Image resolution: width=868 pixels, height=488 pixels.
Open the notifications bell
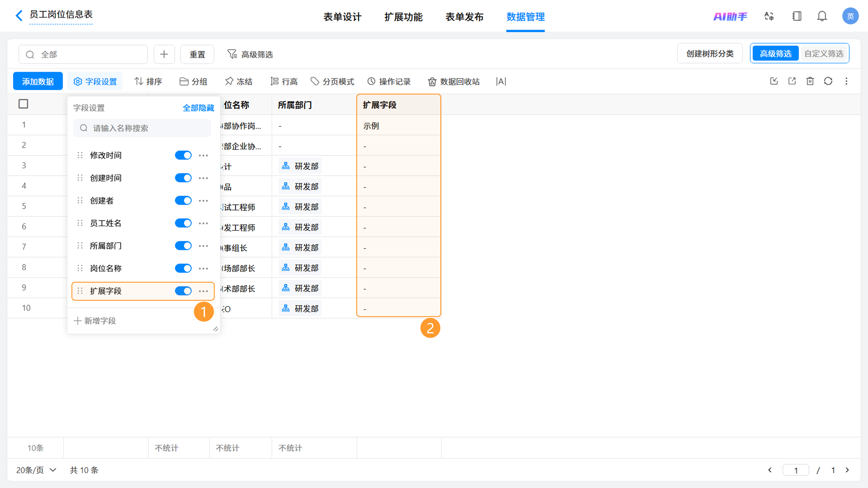pyautogui.click(x=822, y=16)
